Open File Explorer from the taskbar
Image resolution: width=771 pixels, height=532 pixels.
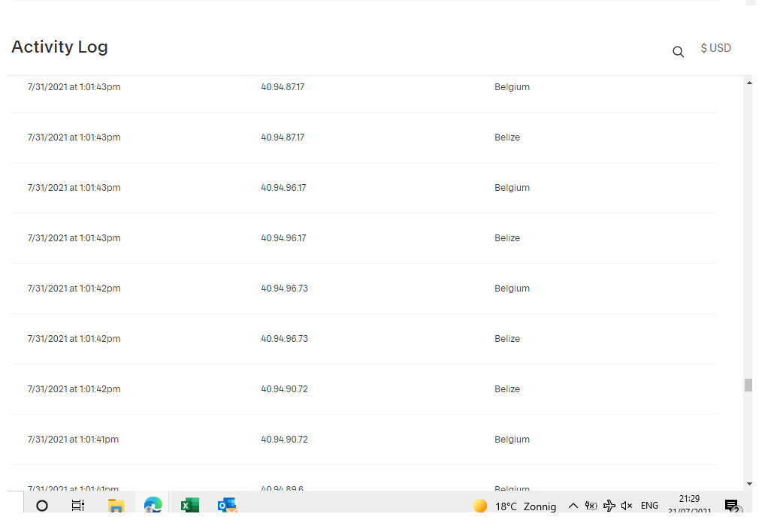pos(116,506)
